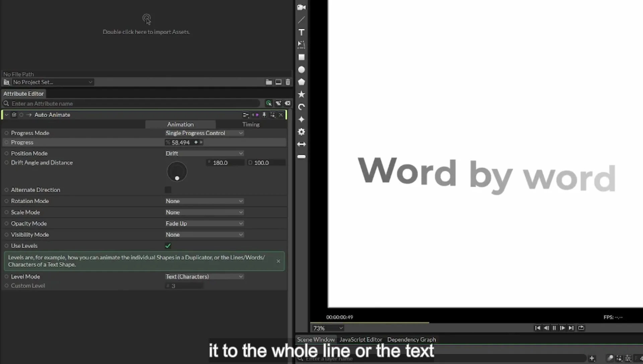The width and height of the screenshot is (643, 364).
Task: Dismiss the Levels info message
Action: click(x=278, y=261)
